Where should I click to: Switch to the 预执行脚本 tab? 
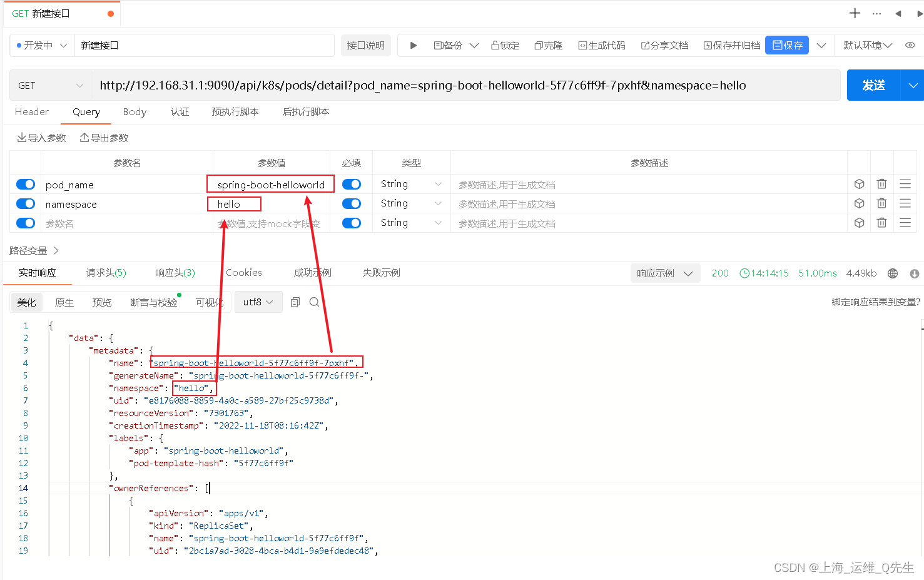(235, 111)
